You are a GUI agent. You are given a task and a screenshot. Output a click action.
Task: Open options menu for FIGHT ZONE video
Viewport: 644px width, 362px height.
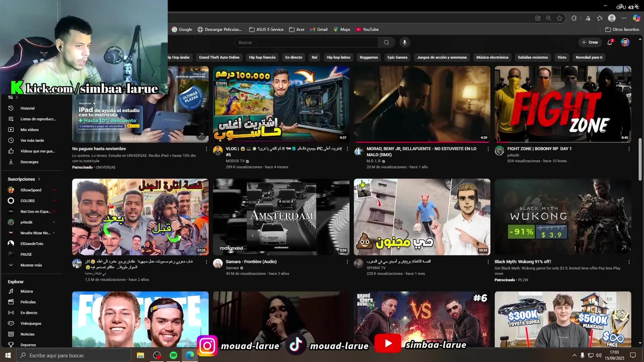point(629,149)
